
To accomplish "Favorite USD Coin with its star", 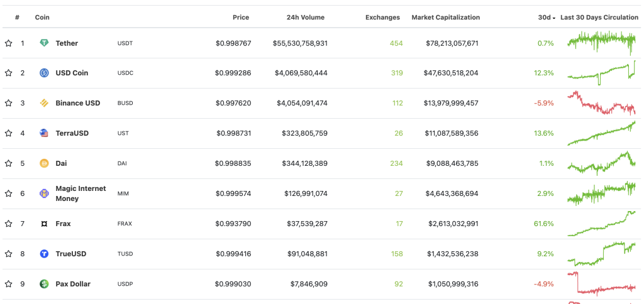I will tap(8, 73).
